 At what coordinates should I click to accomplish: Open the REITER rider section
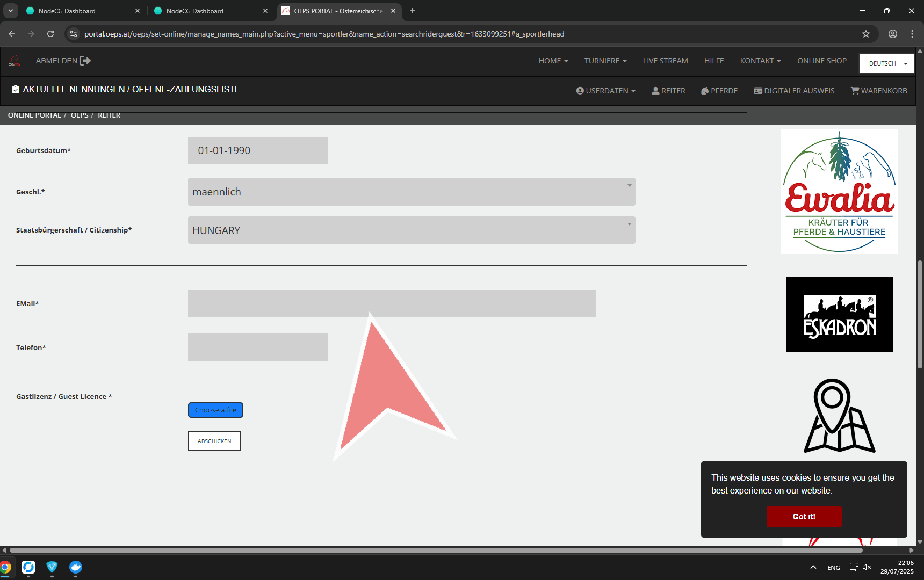(668, 91)
